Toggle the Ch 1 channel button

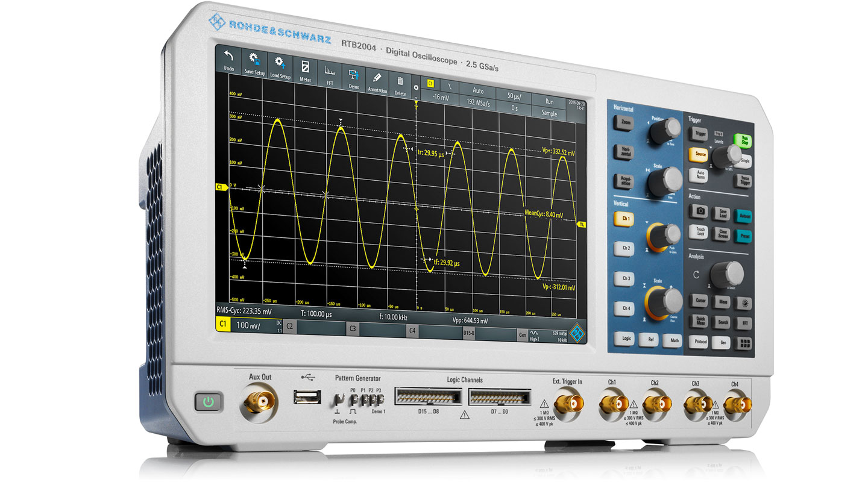(626, 219)
